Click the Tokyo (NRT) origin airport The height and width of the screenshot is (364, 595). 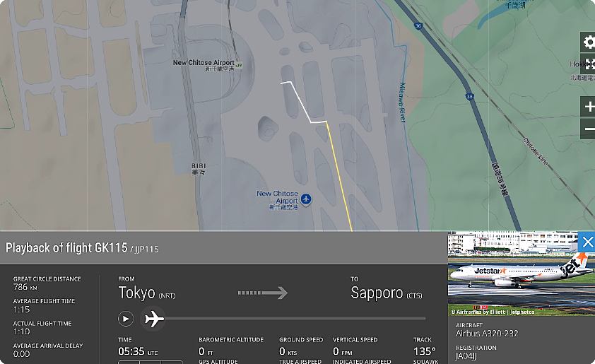pyautogui.click(x=147, y=293)
